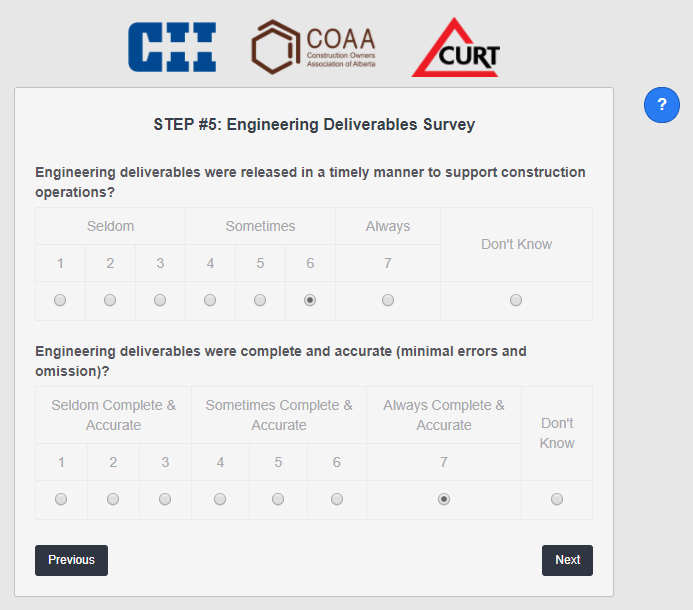This screenshot has height=610, width=693.
Task: Select rating 6 for timely release question
Action: tap(310, 300)
